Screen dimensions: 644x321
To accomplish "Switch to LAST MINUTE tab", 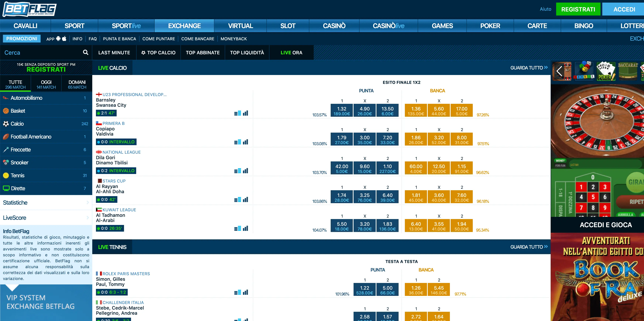I will (x=114, y=52).
